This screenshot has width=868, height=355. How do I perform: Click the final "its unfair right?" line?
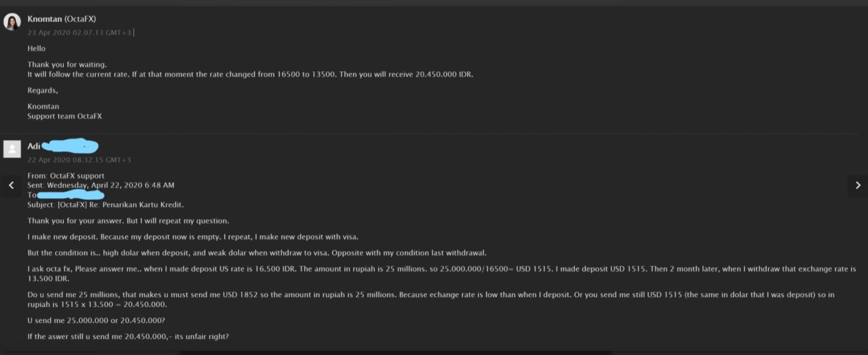point(128,336)
